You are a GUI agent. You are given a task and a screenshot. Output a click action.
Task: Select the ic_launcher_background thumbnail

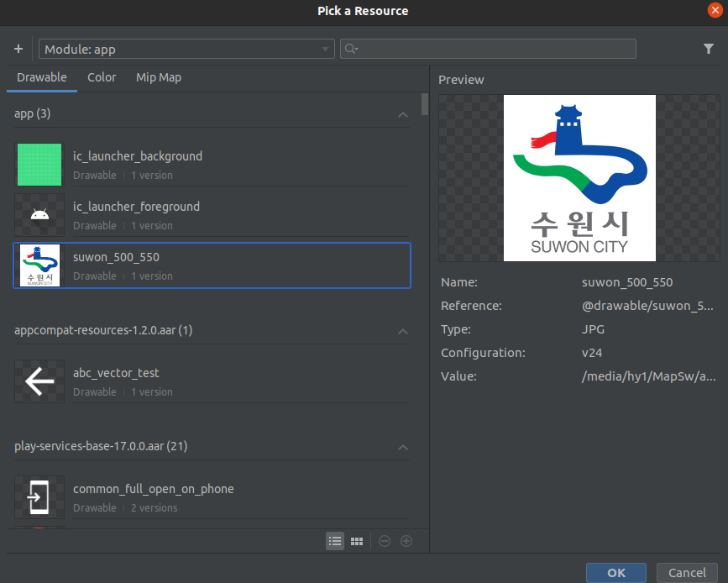click(39, 165)
